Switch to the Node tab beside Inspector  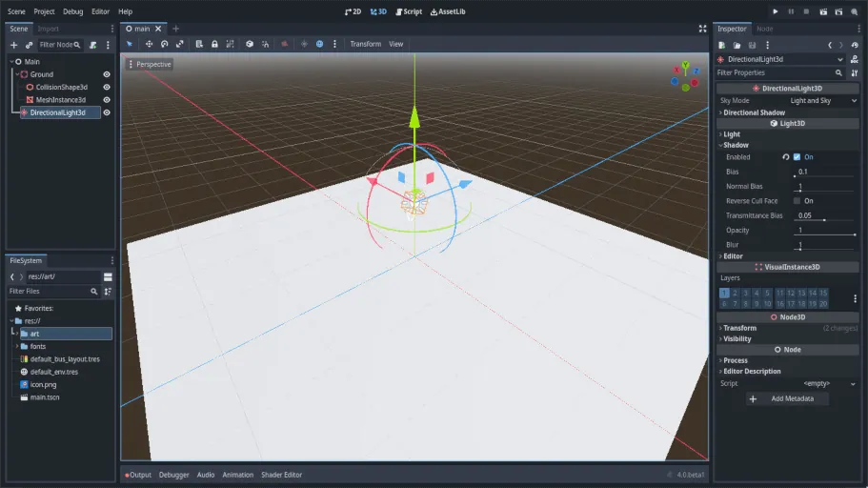coord(764,29)
